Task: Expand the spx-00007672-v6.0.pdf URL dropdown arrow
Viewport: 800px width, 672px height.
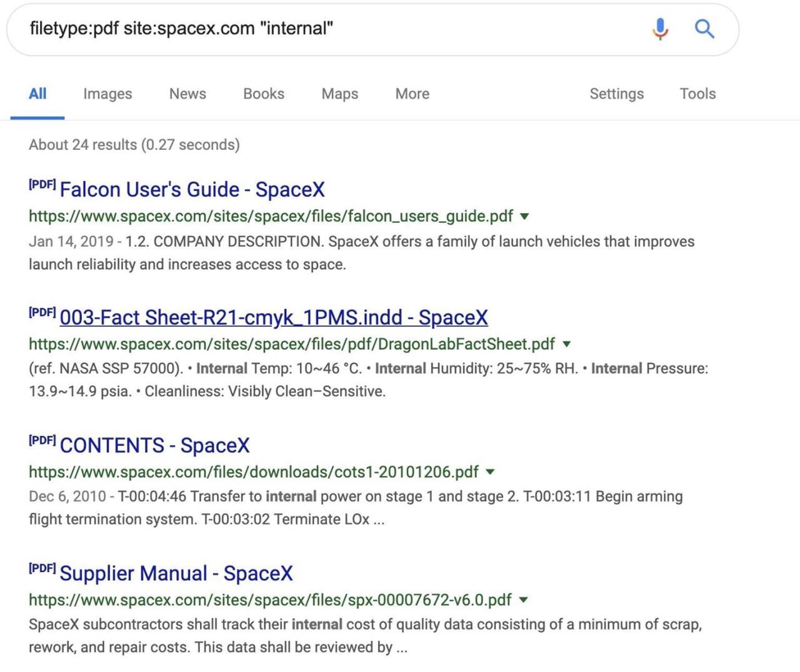Action: 523,600
